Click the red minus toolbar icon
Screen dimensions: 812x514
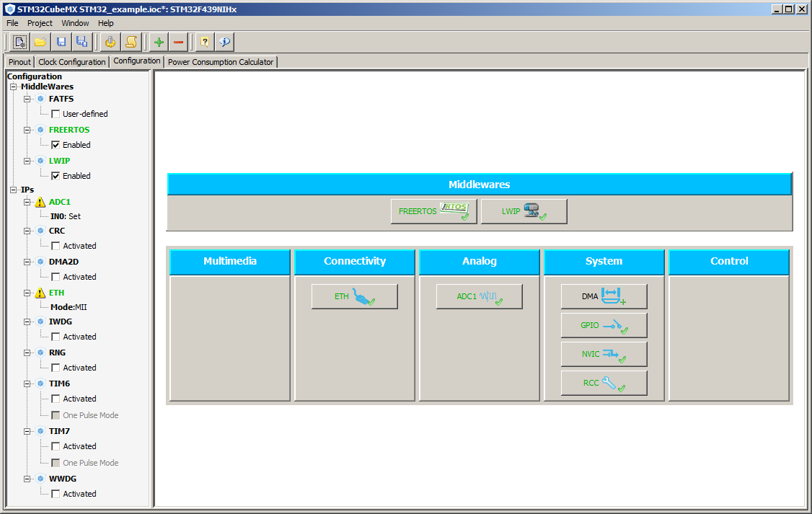coord(179,42)
